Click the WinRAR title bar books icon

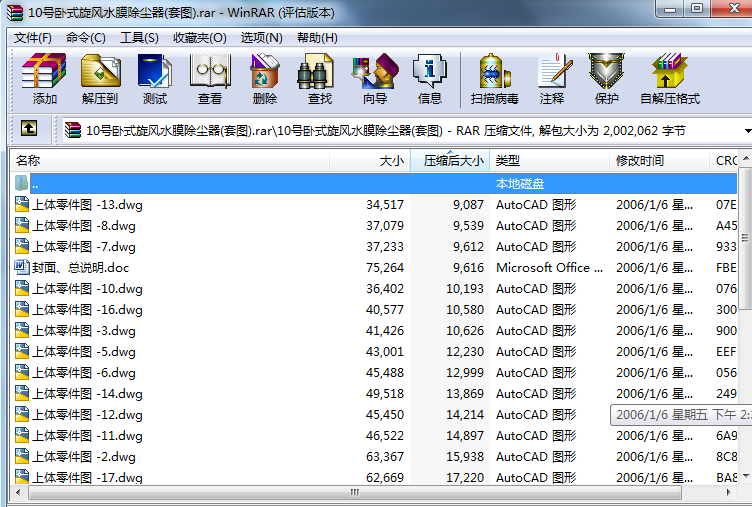(15, 12)
